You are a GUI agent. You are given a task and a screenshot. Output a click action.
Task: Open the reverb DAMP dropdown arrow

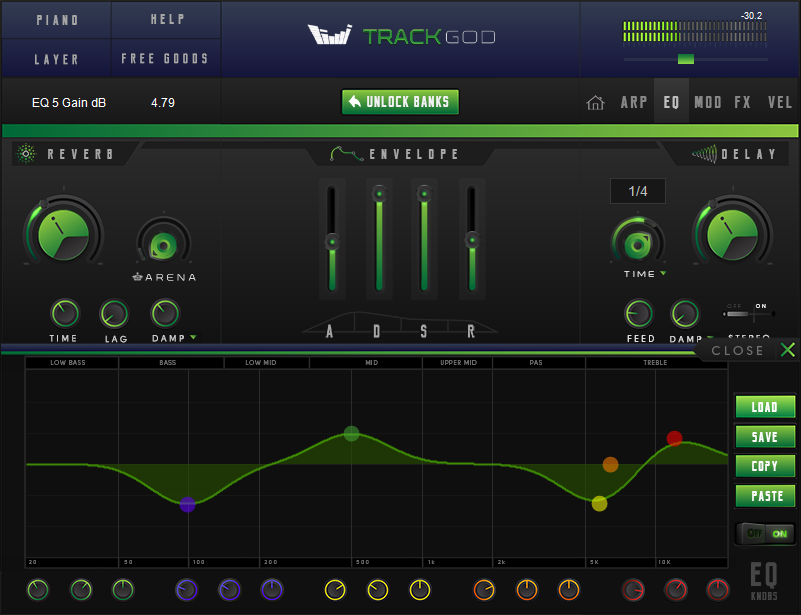[193, 337]
